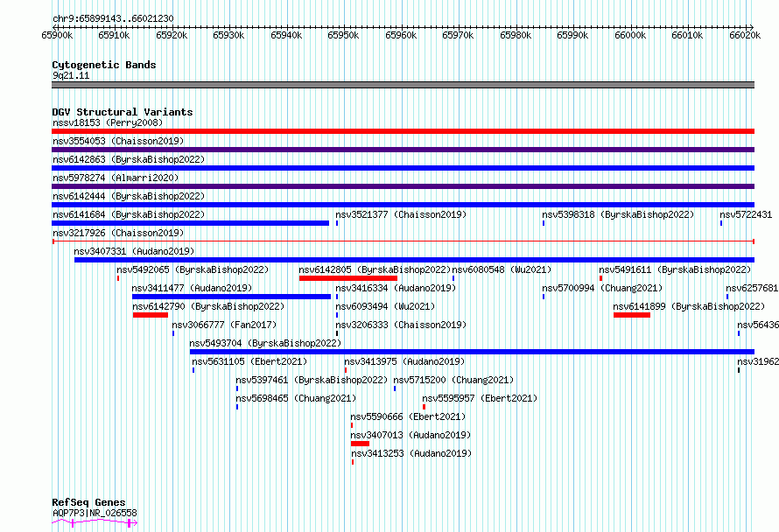Click the nsv5493704 (ByrskaBishop2022) label
The width and height of the screenshot is (779, 532).
(x=265, y=343)
